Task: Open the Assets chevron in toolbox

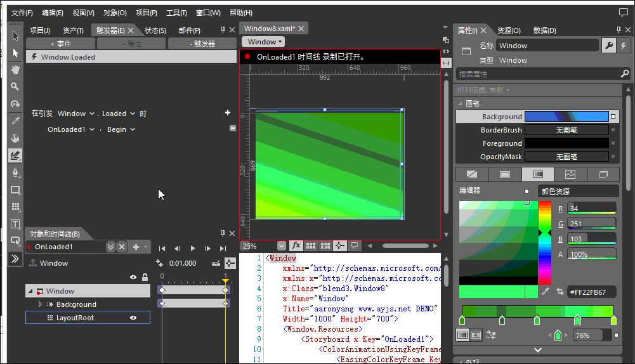Action: 15,258
